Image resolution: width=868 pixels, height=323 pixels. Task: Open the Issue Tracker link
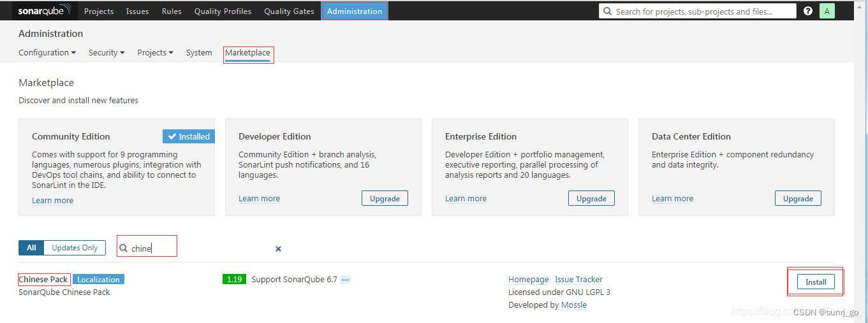point(578,280)
